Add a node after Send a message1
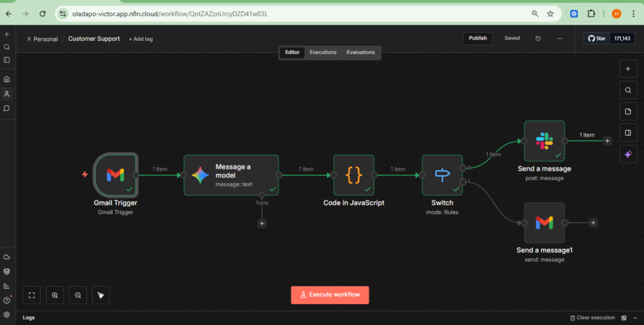644x325 pixels. click(x=592, y=222)
